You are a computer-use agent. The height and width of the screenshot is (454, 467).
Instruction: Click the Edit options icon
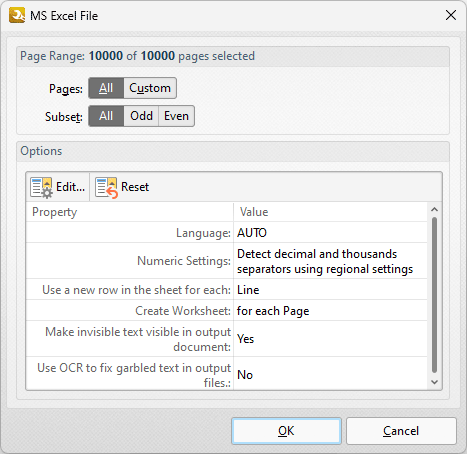(x=41, y=187)
